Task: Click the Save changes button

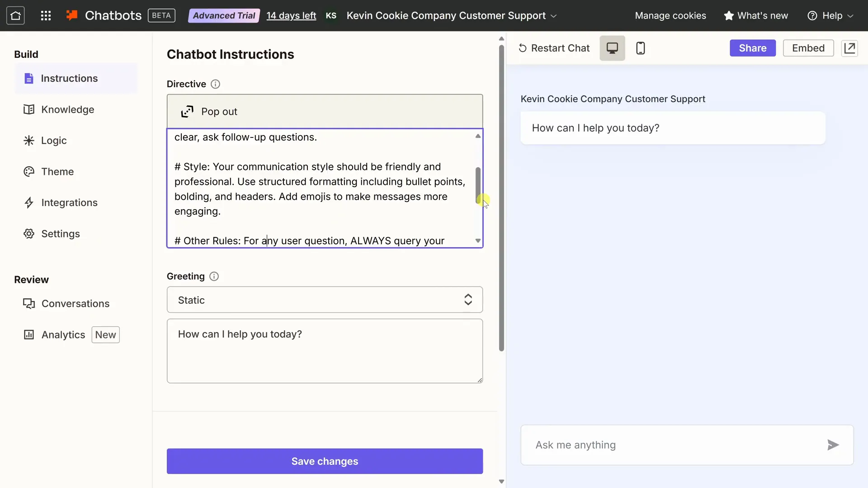Action: coord(325,461)
